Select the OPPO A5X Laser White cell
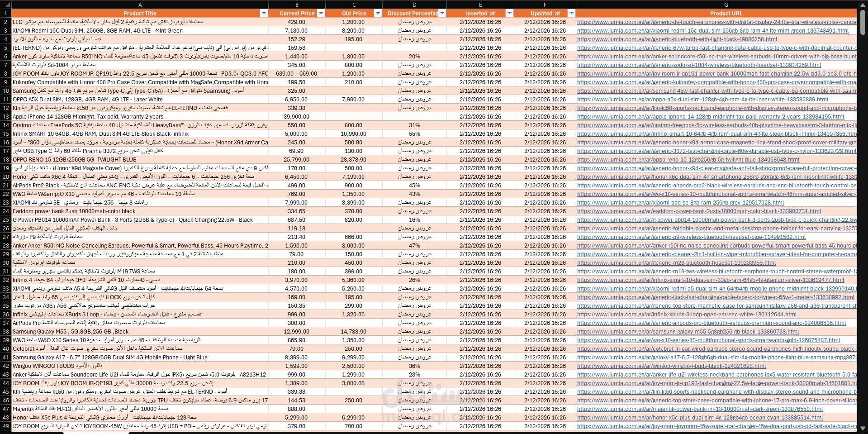Image resolution: width=868 pixels, height=434 pixels. [140, 100]
